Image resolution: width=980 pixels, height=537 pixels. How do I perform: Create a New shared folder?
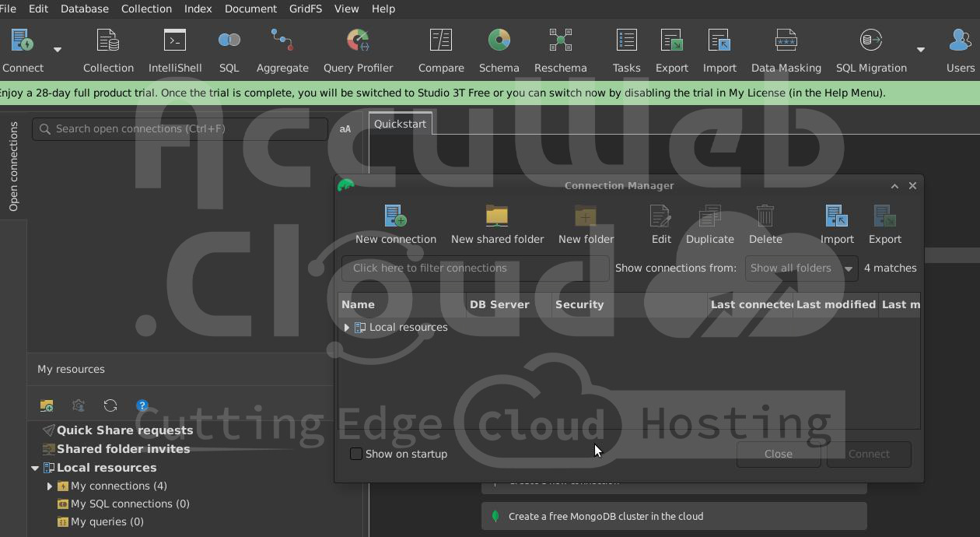click(x=497, y=225)
